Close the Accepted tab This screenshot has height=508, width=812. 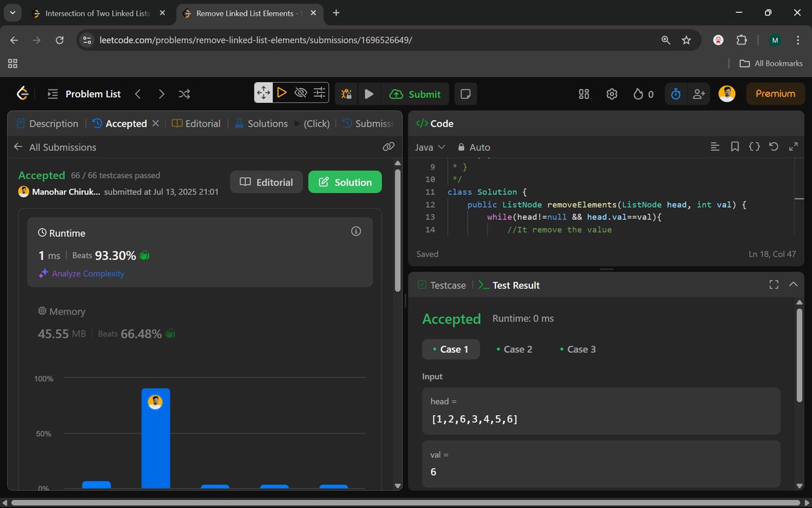[x=156, y=123]
